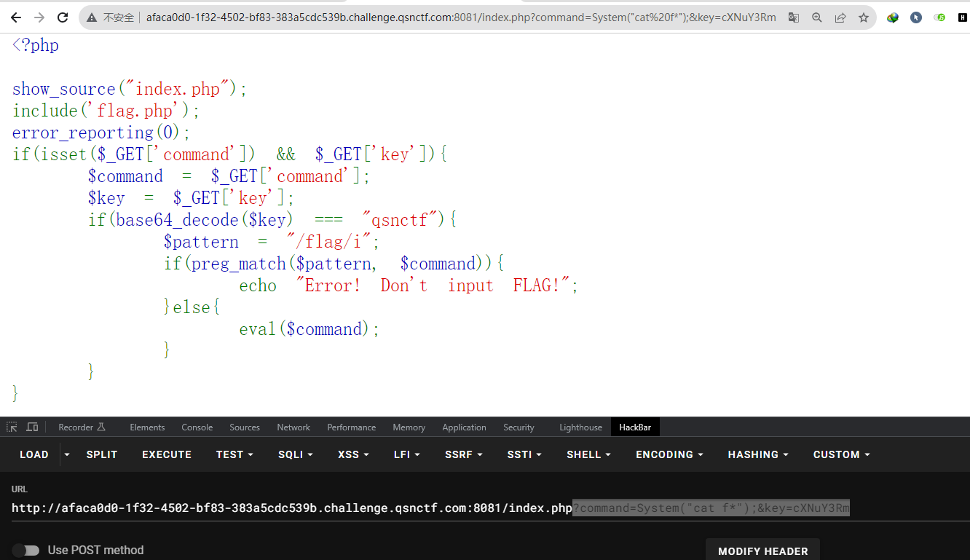
Task: Open the LFI dropdown menu
Action: (407, 454)
